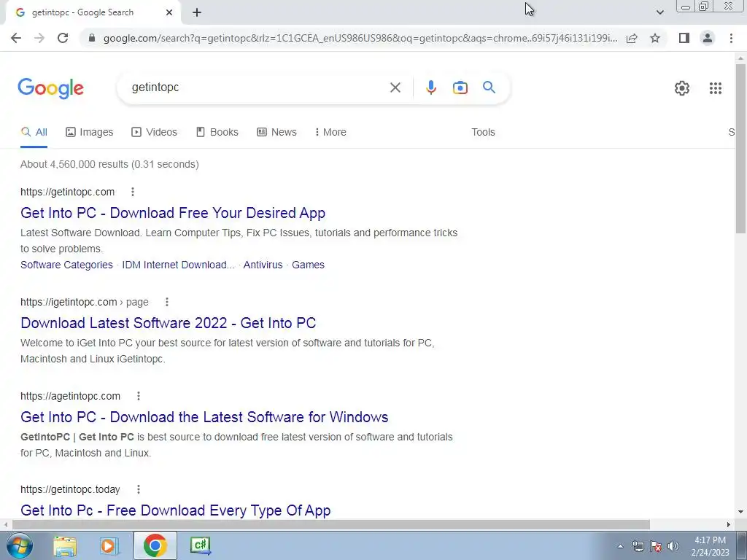The image size is (747, 560).
Task: Submit search with the magnifier icon
Action: tap(489, 87)
